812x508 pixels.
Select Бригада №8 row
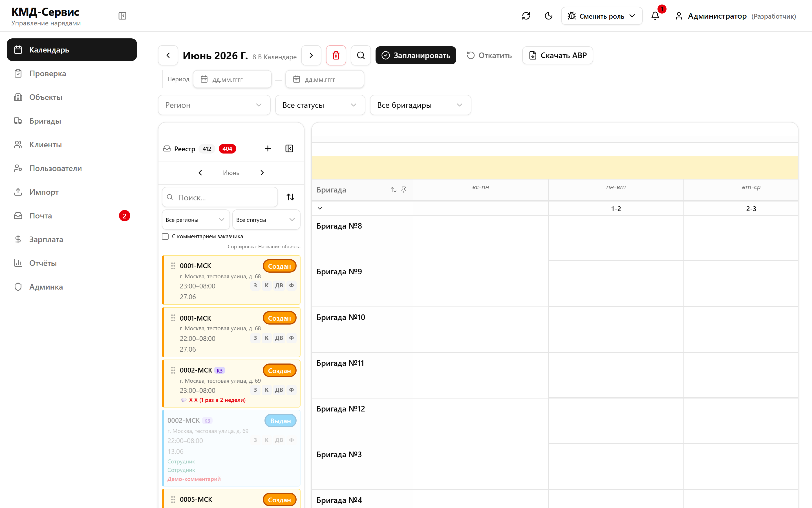pyautogui.click(x=362, y=238)
